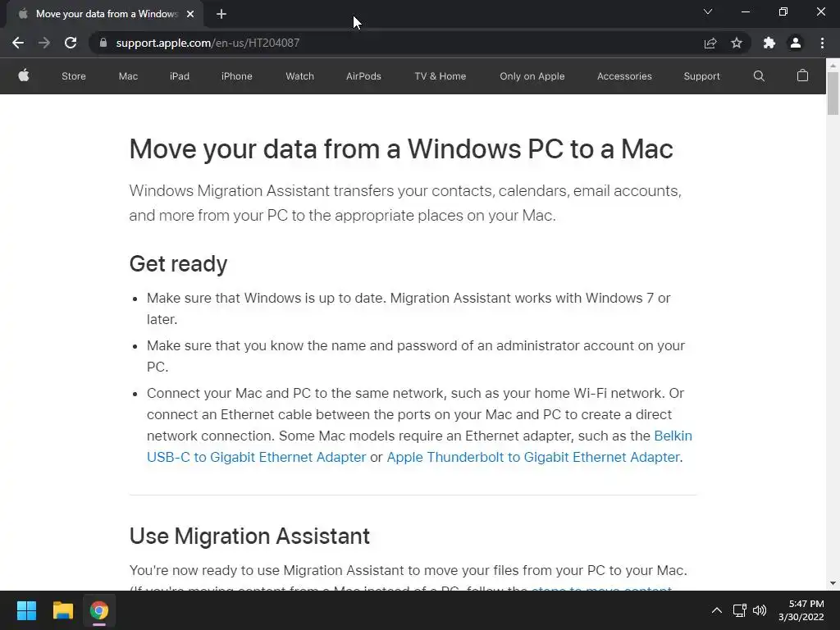Close the 'Move your data' tab
The image size is (840, 630).
pyautogui.click(x=190, y=14)
